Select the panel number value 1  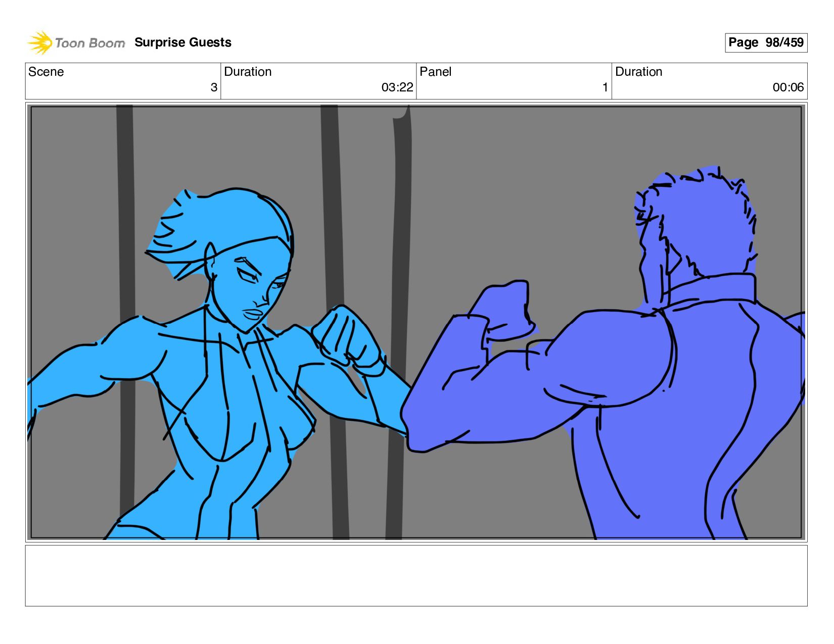click(605, 87)
